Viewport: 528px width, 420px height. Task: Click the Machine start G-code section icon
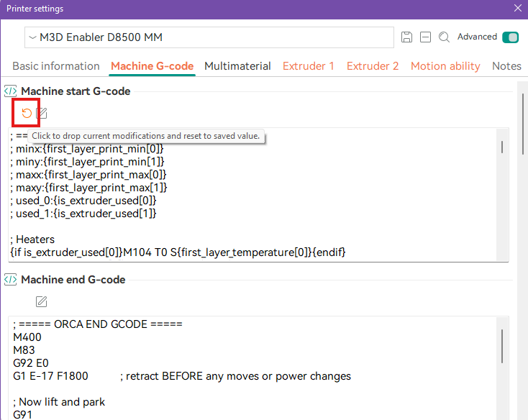(x=11, y=91)
